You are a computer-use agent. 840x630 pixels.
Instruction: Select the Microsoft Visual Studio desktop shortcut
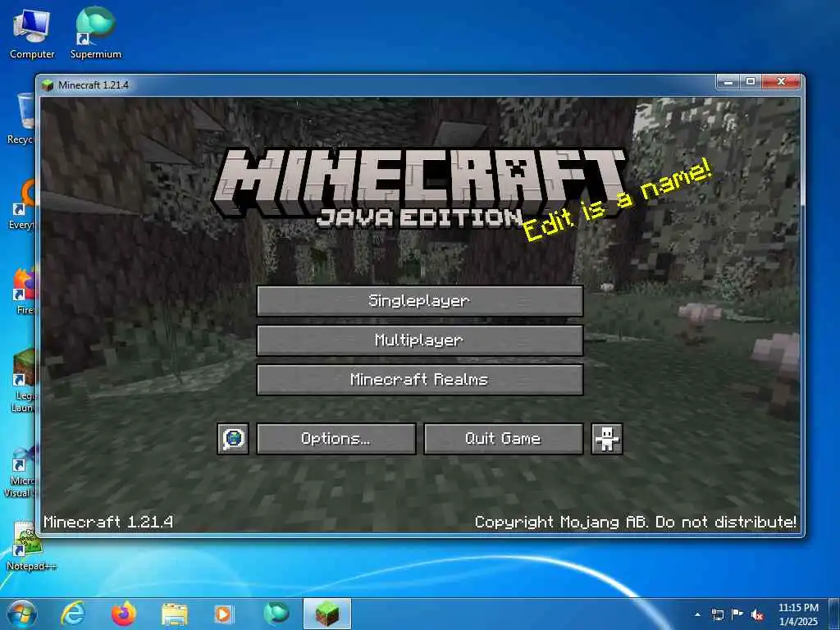pos(21,472)
